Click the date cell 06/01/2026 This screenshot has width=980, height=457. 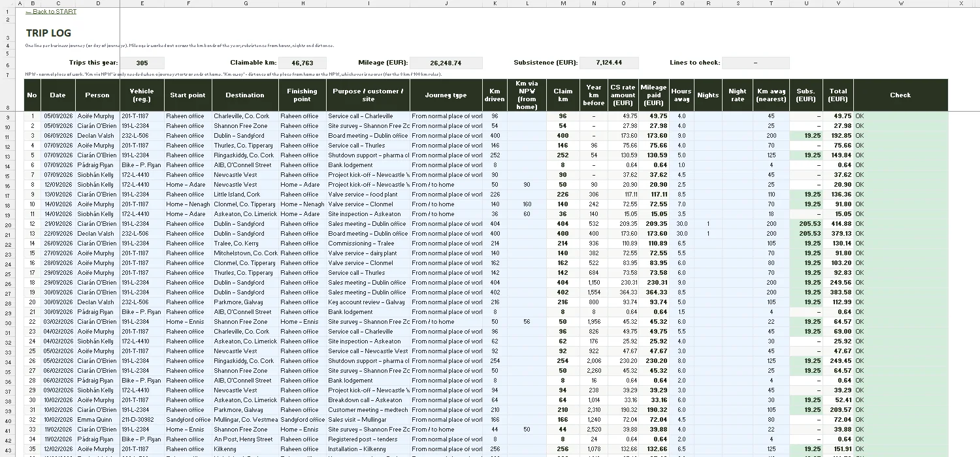(57, 136)
